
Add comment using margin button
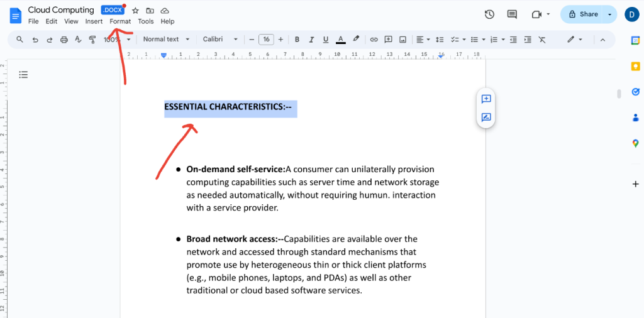486,99
